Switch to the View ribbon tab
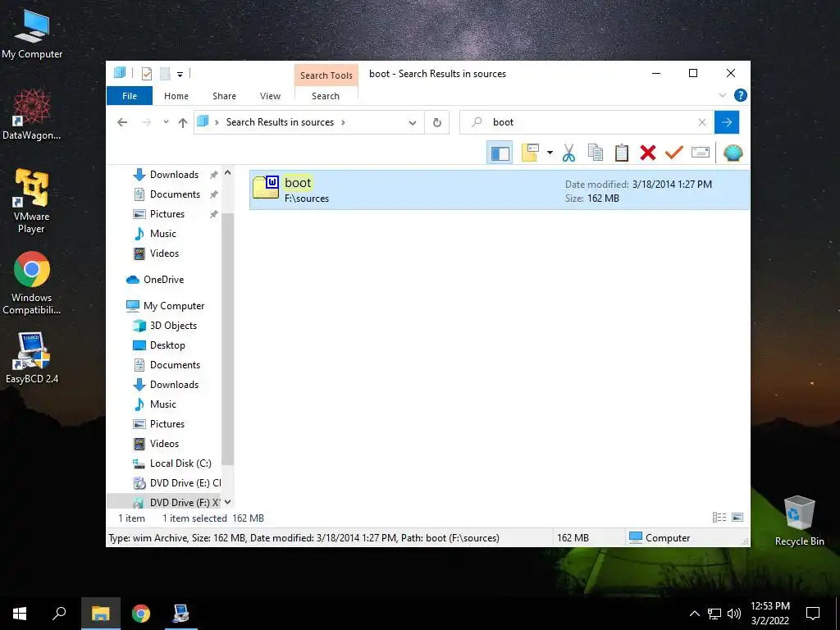 (x=270, y=96)
